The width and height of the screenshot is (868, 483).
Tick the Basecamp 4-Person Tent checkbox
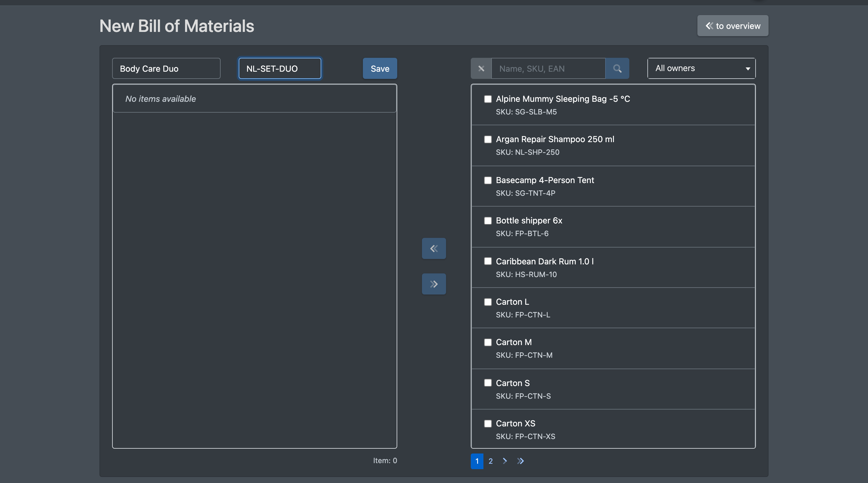[488, 180]
